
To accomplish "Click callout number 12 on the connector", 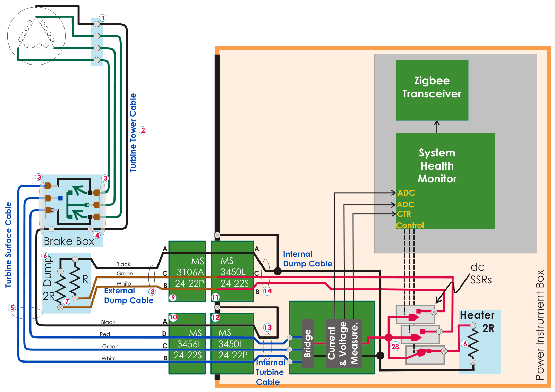I will click(x=215, y=317).
